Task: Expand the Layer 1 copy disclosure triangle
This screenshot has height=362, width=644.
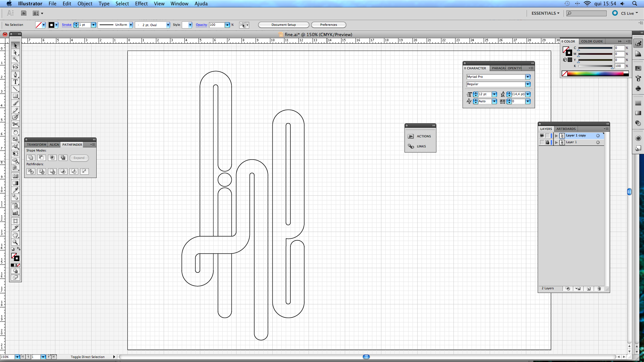Action: pyautogui.click(x=556, y=136)
